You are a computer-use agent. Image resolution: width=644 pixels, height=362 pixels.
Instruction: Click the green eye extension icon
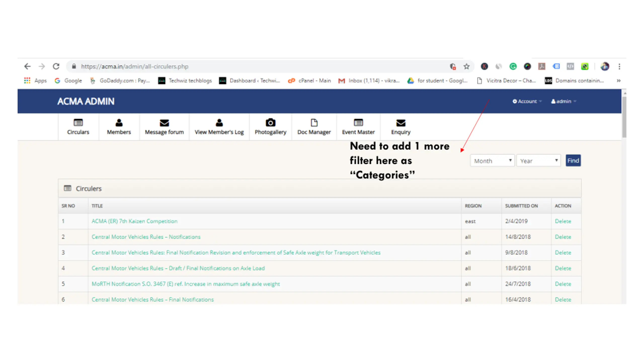(585, 66)
